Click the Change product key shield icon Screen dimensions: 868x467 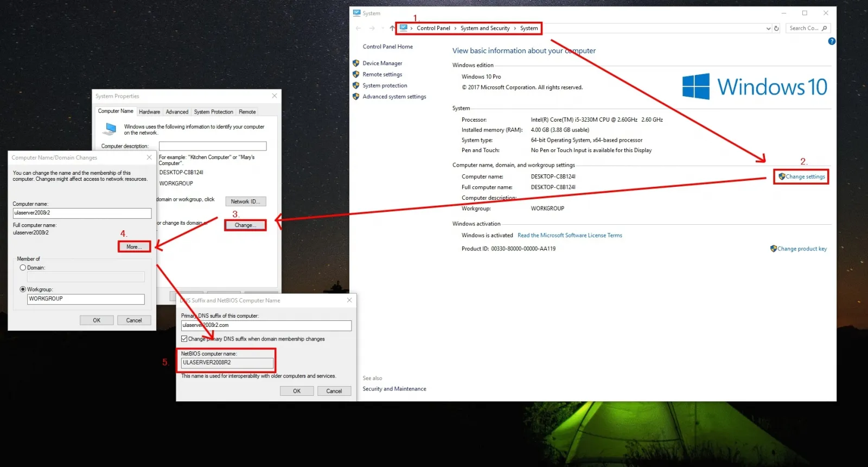[773, 249]
